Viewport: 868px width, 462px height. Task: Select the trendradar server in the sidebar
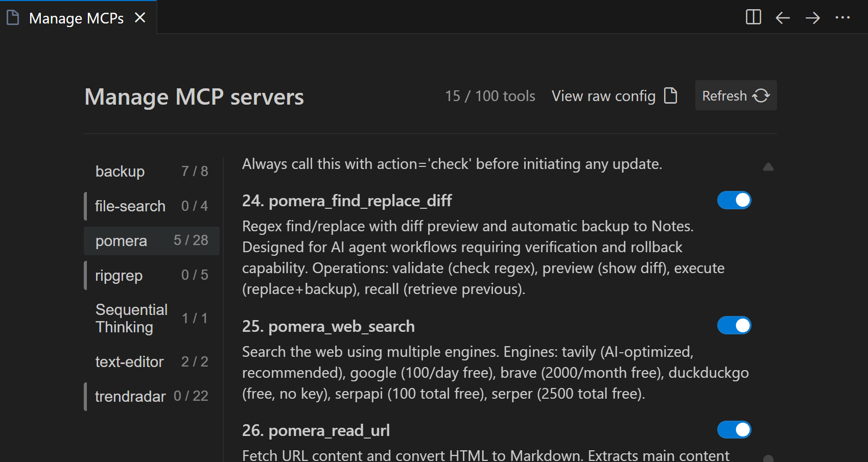point(130,396)
